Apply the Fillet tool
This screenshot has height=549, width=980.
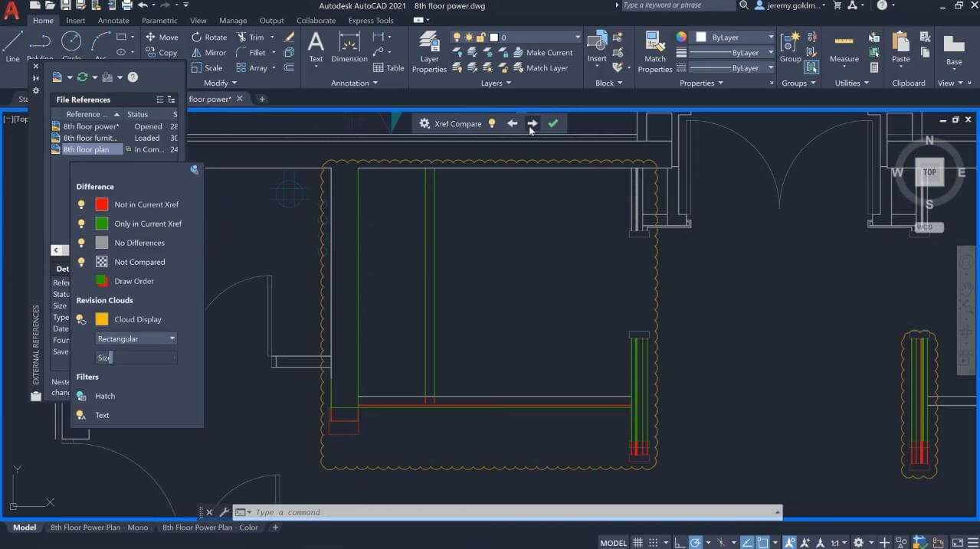click(x=251, y=53)
